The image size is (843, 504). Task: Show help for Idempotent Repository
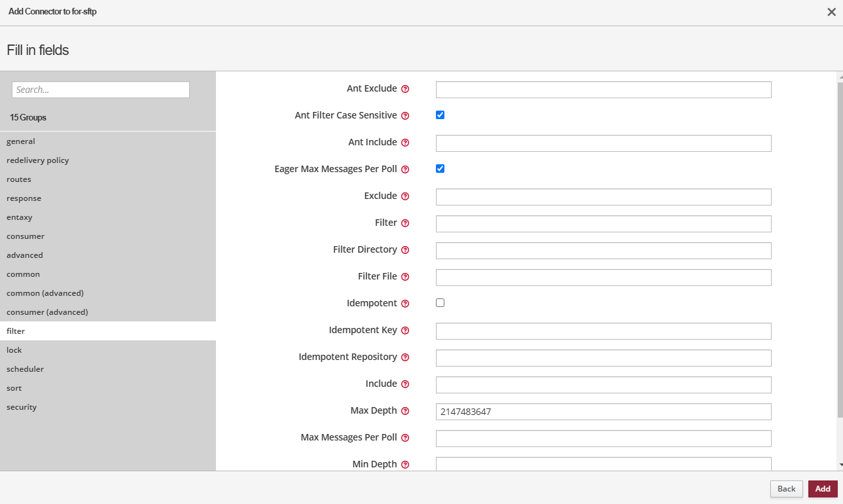coord(405,357)
